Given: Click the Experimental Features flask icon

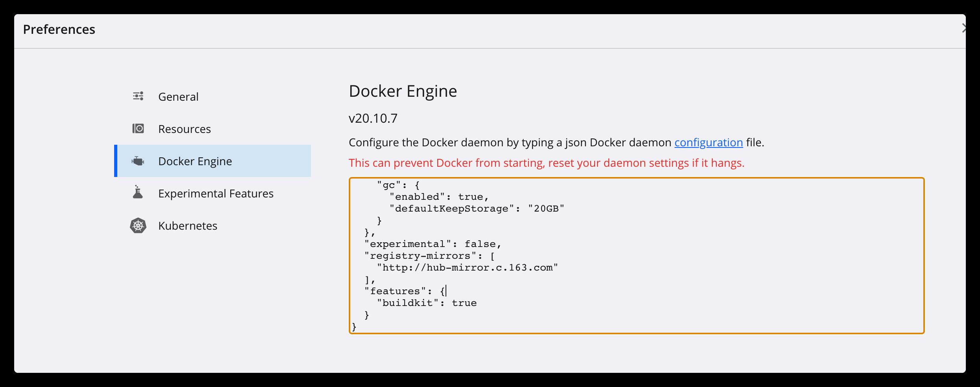Looking at the screenshot, I should click(x=138, y=192).
